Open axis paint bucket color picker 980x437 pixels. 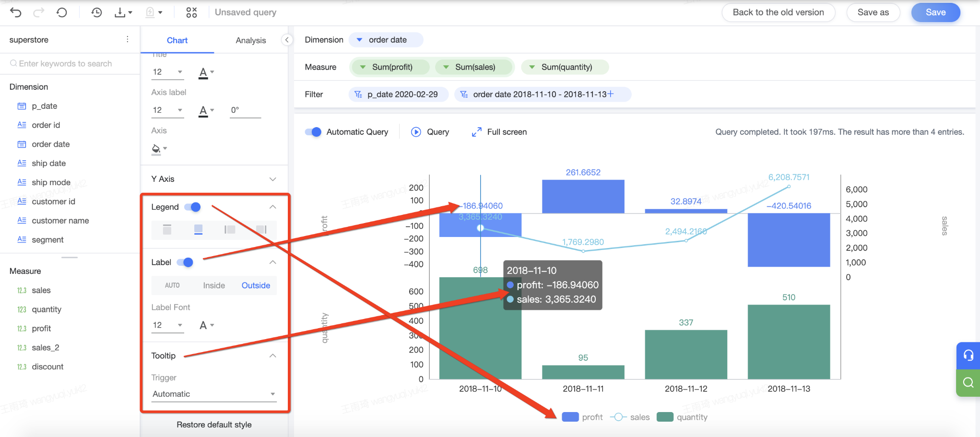click(159, 149)
